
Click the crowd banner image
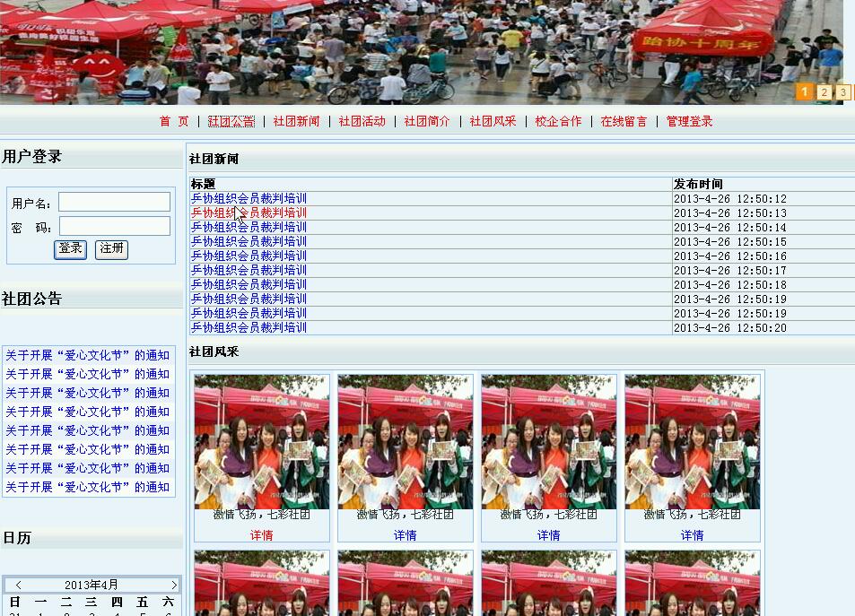coord(422,52)
